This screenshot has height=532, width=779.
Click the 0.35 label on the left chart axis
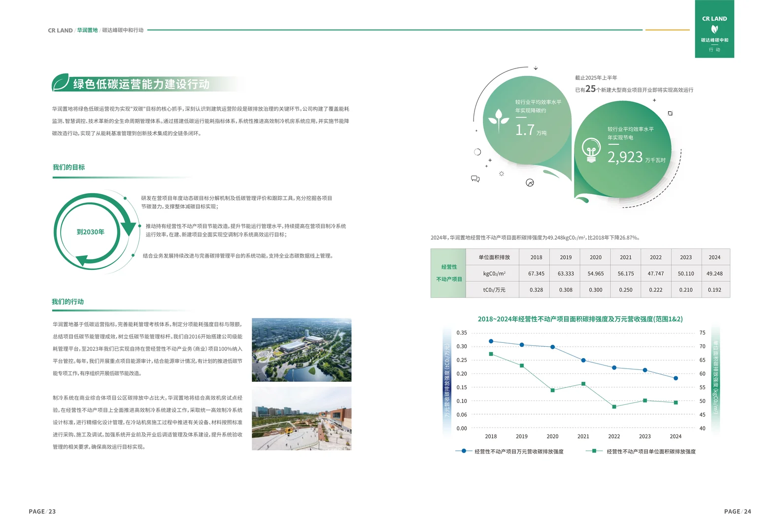click(x=462, y=333)
